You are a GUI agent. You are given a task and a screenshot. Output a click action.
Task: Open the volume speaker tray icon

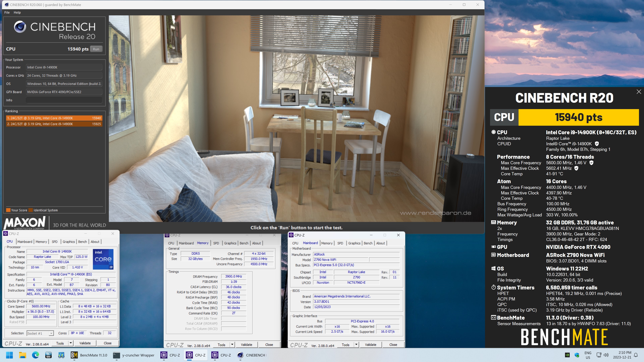pyautogui.click(x=606, y=355)
